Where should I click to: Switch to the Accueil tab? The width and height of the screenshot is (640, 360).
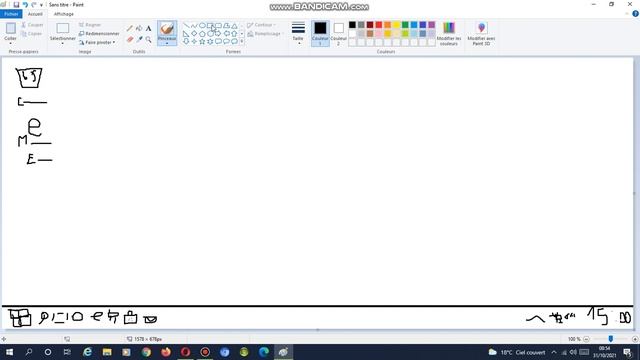(35, 14)
